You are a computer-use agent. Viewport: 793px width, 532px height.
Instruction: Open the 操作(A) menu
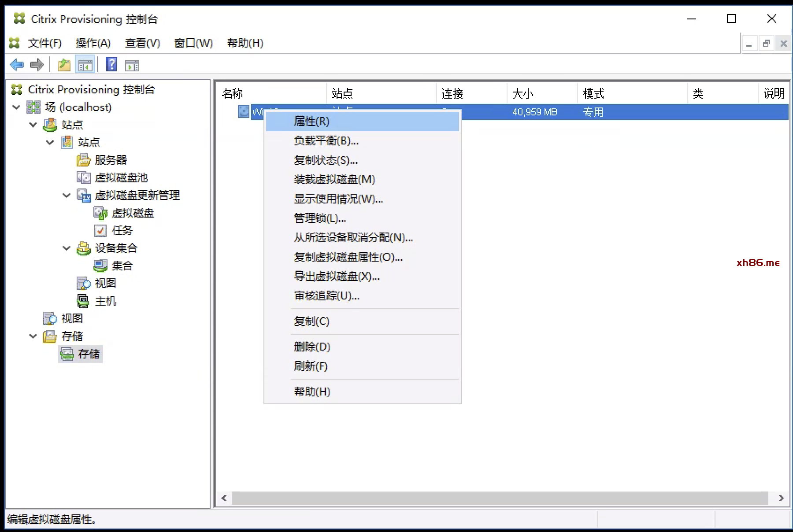coord(93,43)
